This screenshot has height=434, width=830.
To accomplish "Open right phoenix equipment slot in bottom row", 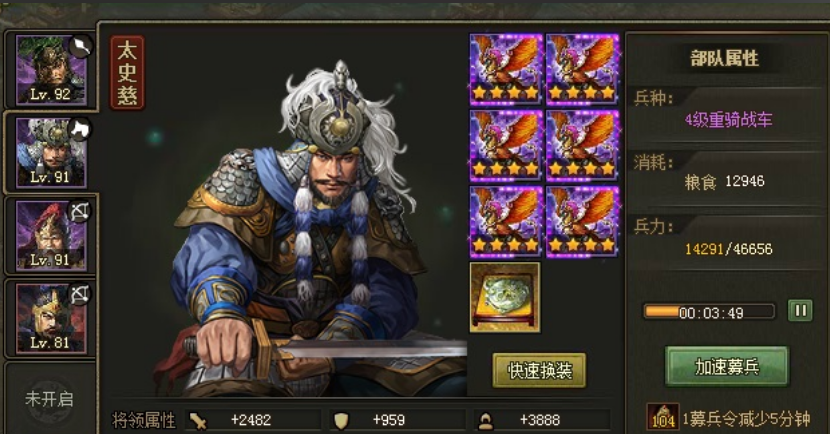I will (582, 222).
